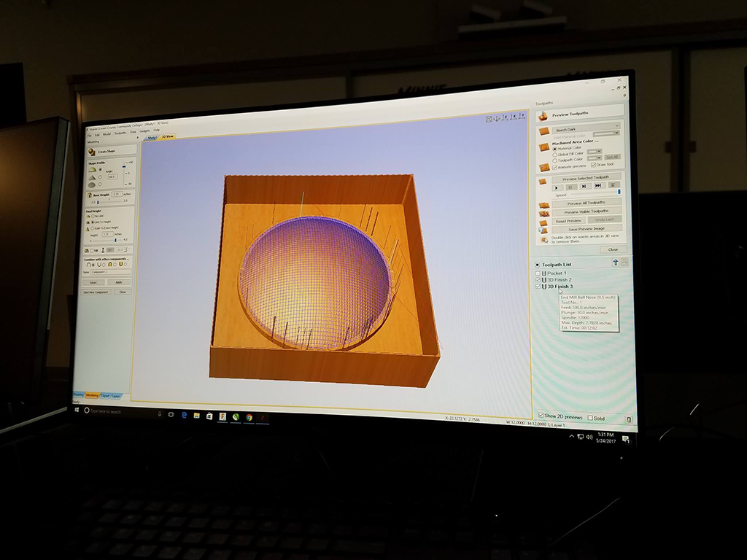Click the Save Preview Image button
This screenshot has width=747, height=560.
[x=587, y=229]
